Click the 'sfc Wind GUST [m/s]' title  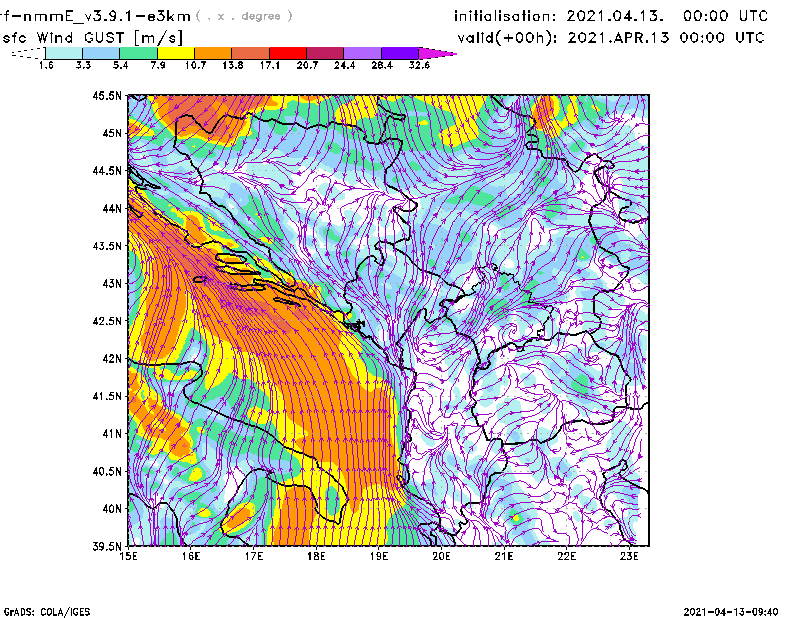point(92,38)
